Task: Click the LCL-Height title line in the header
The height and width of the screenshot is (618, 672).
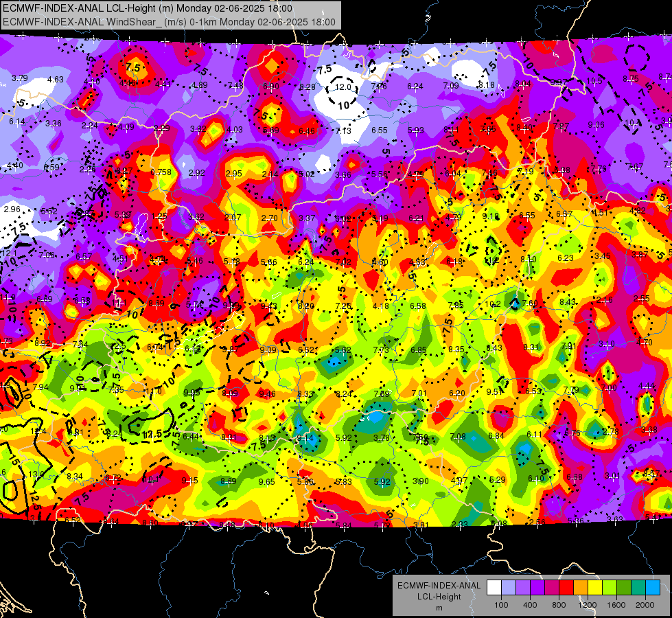Action: 148,8
